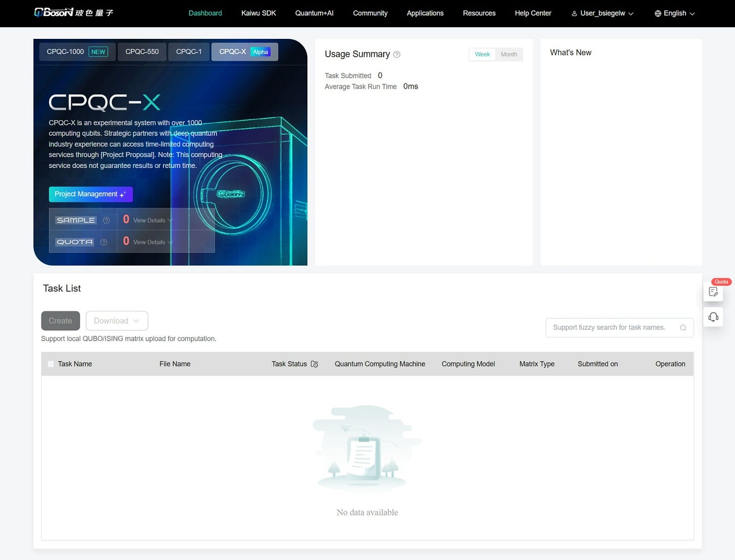Open the Dashboard menu item
This screenshot has width=735, height=560.
(205, 13)
